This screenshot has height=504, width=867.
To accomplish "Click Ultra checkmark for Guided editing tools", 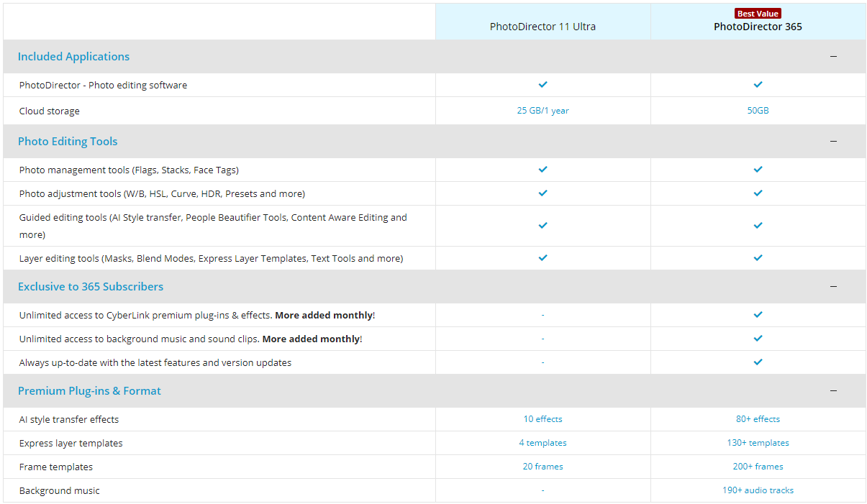I will pyautogui.click(x=543, y=225).
